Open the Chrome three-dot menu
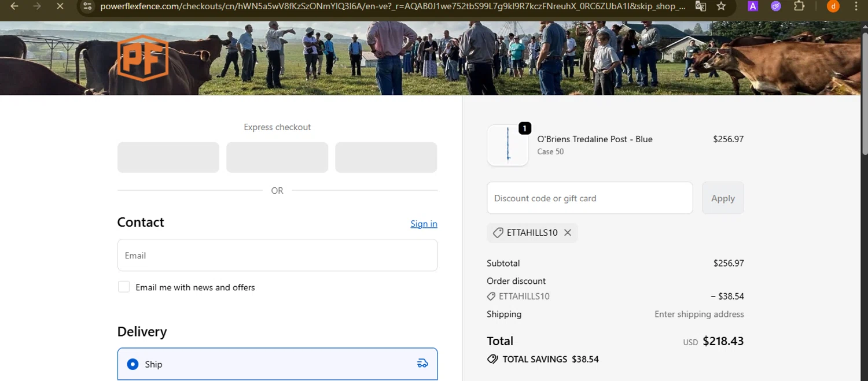 (856, 6)
